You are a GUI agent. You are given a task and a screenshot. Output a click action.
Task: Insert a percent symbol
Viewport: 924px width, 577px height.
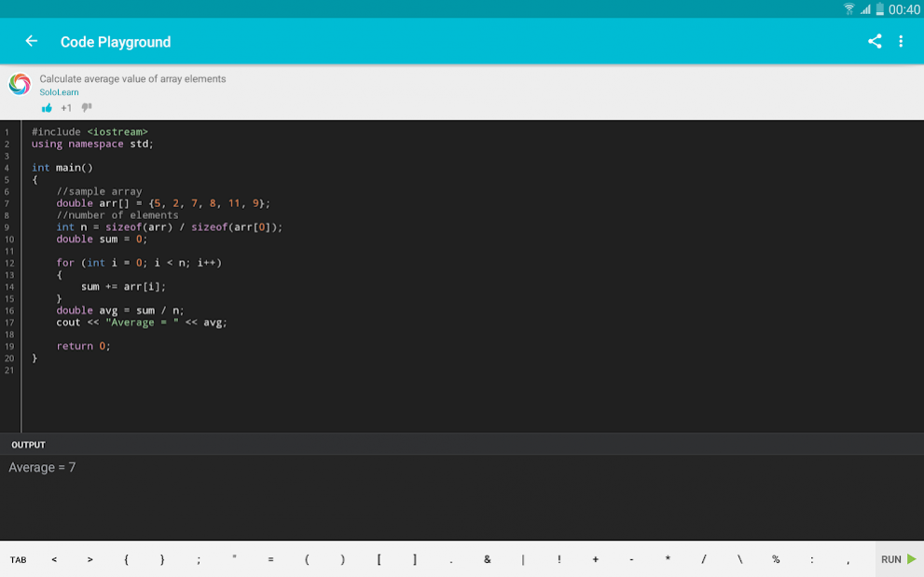point(775,559)
